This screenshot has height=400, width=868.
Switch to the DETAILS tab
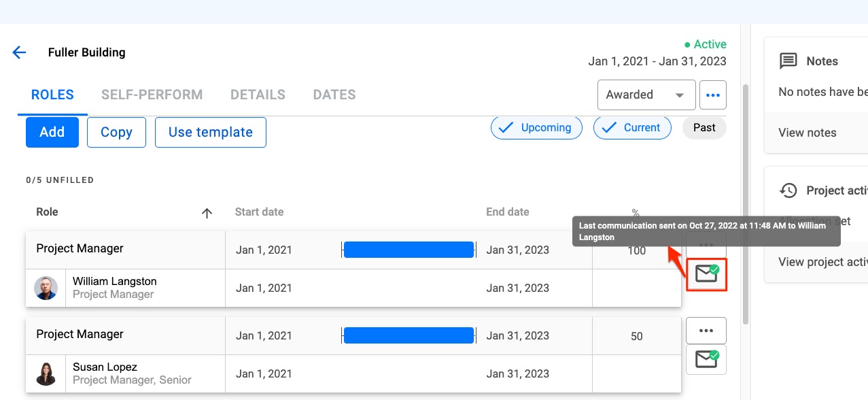tap(258, 95)
